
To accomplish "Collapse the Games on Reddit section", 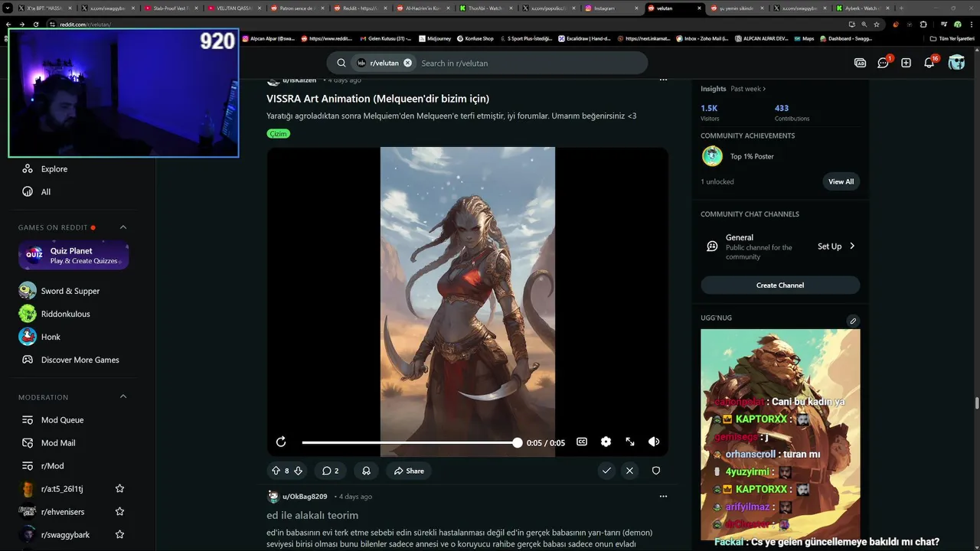I will (x=122, y=227).
